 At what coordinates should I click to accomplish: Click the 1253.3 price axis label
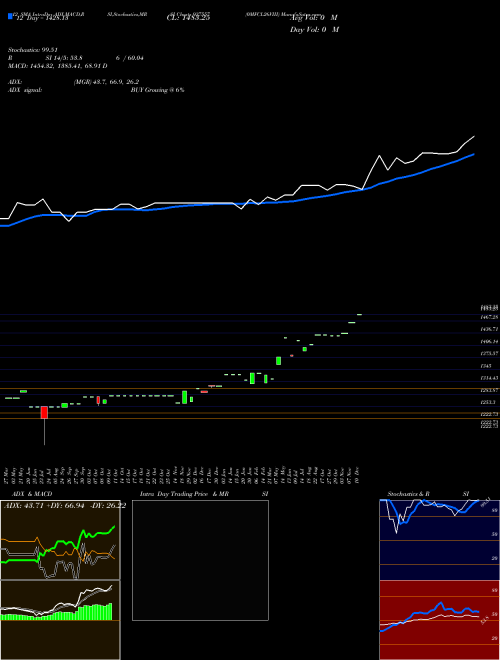[488, 403]
